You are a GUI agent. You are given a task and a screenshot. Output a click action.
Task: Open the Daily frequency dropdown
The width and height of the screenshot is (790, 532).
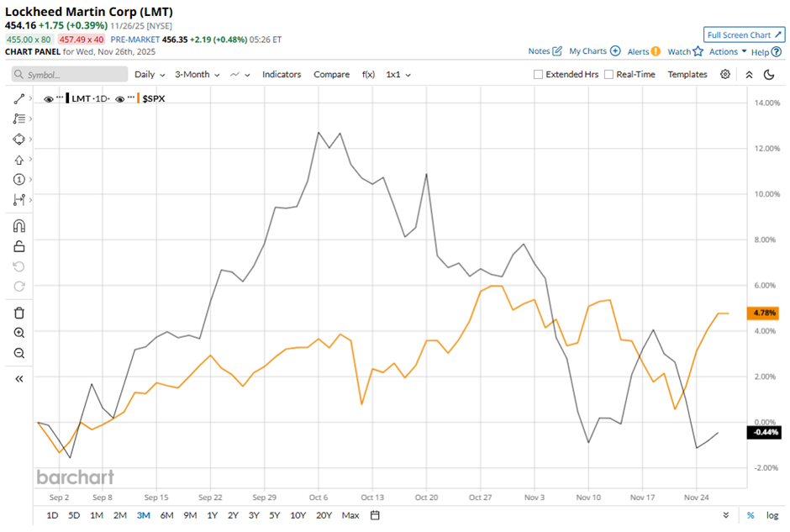pos(150,75)
